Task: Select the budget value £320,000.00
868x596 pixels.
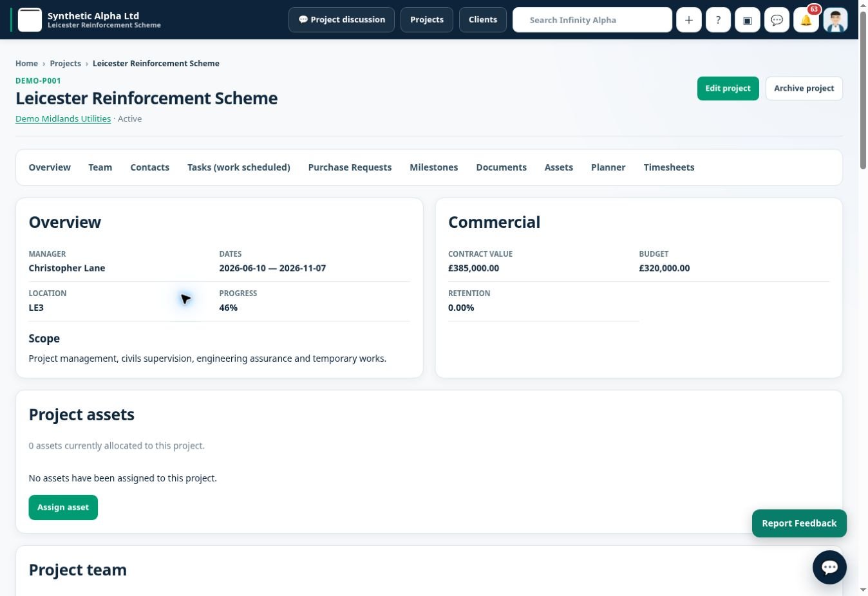Action: 665,268
